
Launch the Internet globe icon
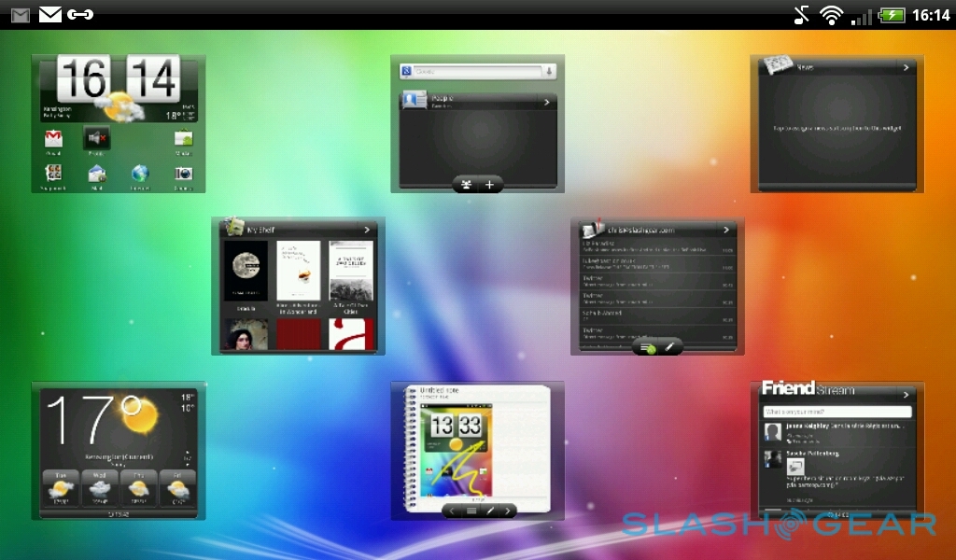point(140,174)
